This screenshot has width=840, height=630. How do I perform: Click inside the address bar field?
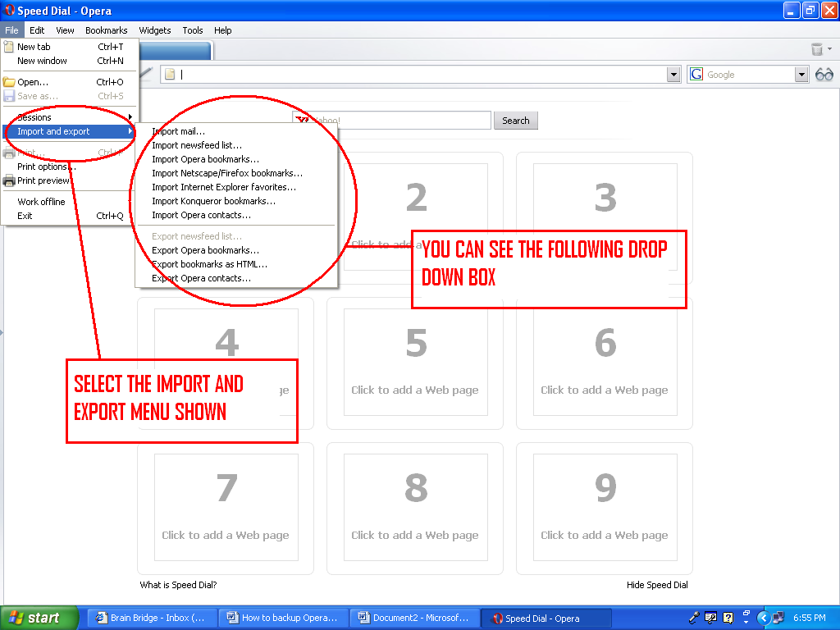tap(422, 75)
